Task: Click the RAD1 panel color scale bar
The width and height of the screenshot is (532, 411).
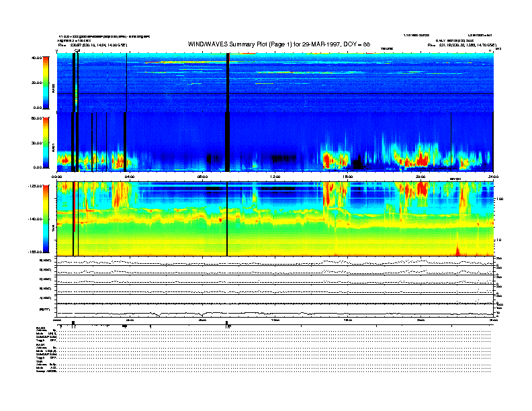Action: coord(46,142)
